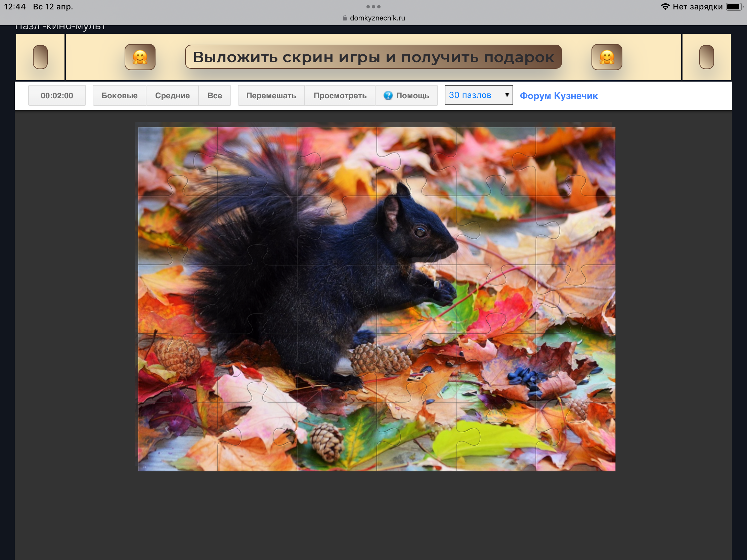Click the dropdown arrow of puzzle count
Screen dimensions: 747x560
pos(507,95)
